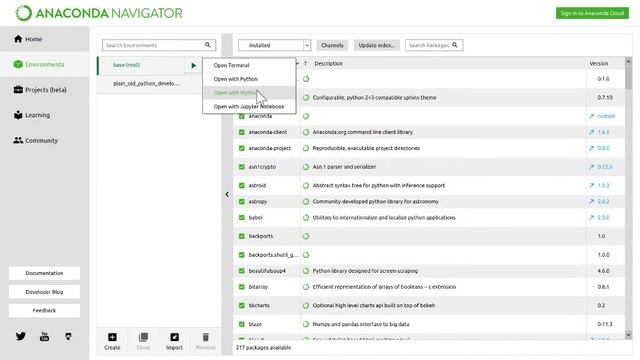This screenshot has height=360, width=640.
Task: Click the Channels button
Action: (x=332, y=45)
